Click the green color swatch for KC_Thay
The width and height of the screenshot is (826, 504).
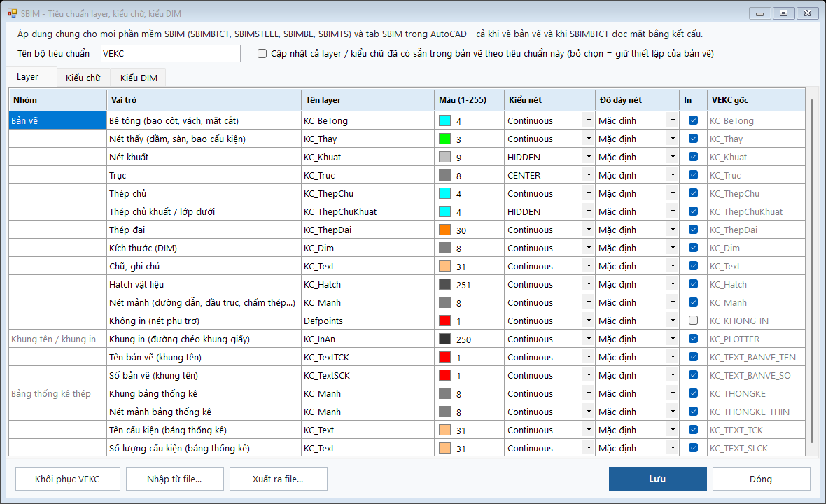445,139
